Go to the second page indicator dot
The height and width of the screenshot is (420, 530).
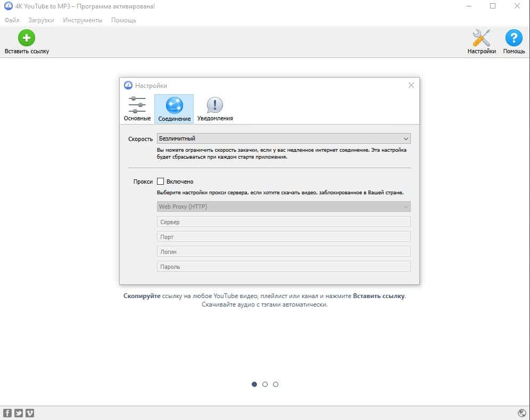click(265, 384)
